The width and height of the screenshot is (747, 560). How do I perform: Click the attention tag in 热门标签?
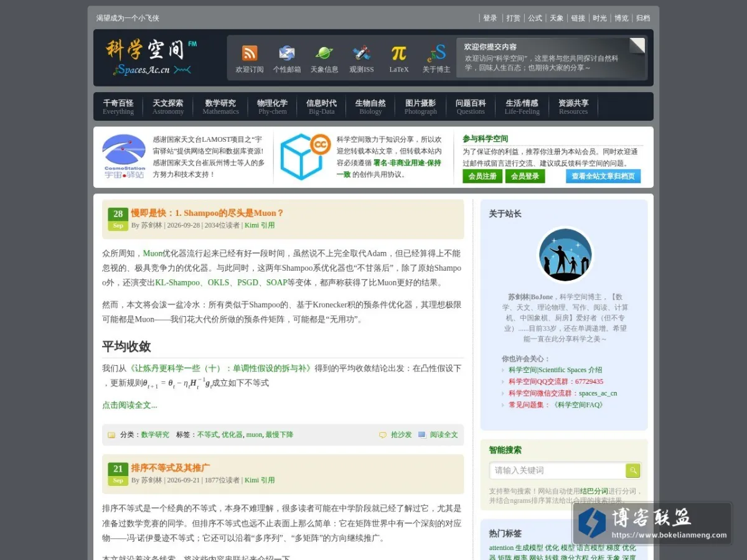[501, 548]
